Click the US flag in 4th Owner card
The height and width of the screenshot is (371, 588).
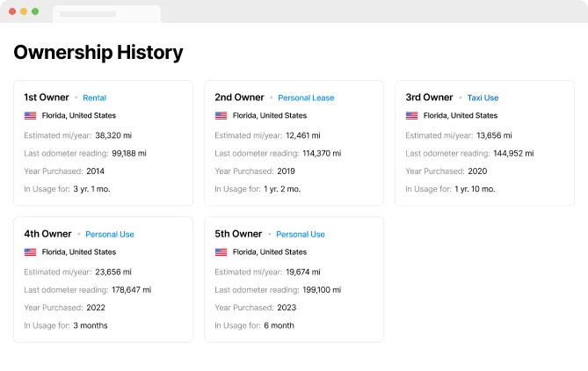30,252
